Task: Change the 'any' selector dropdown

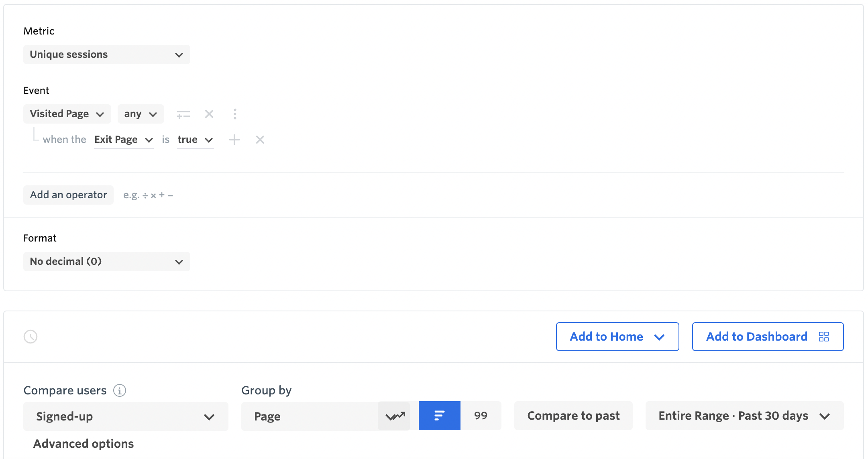Action: tap(140, 114)
